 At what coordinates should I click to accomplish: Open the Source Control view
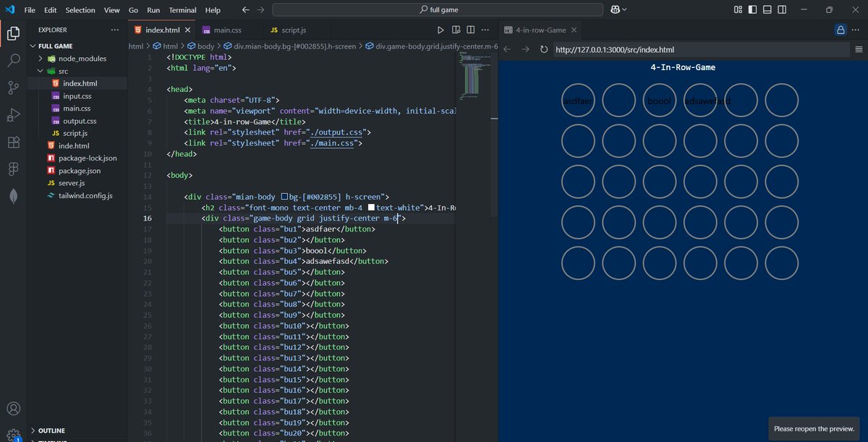(x=13, y=88)
